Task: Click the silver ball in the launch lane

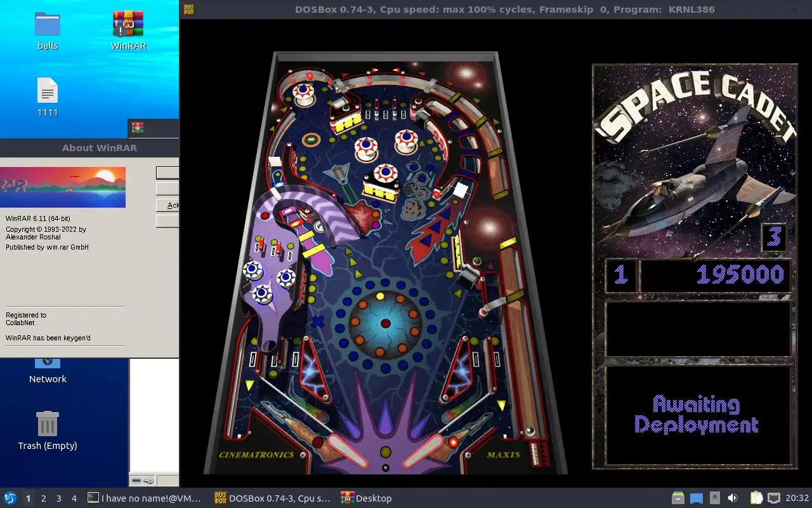Action: 530,432
